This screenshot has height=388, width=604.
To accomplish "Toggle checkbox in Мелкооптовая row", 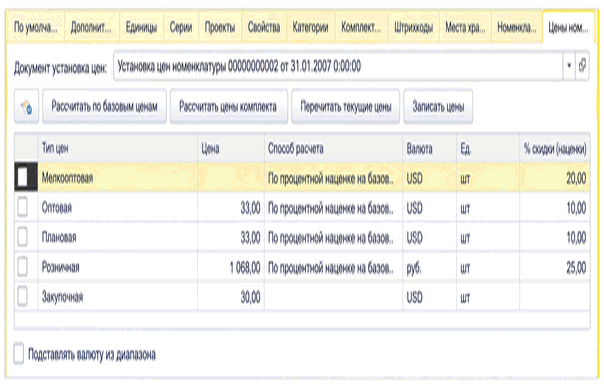I will (23, 177).
